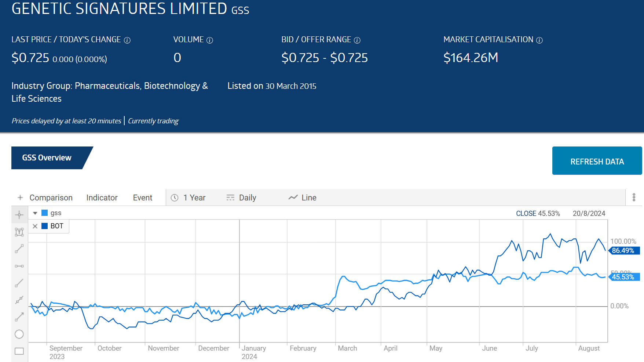Click info icon beside Volume heading

(x=210, y=40)
